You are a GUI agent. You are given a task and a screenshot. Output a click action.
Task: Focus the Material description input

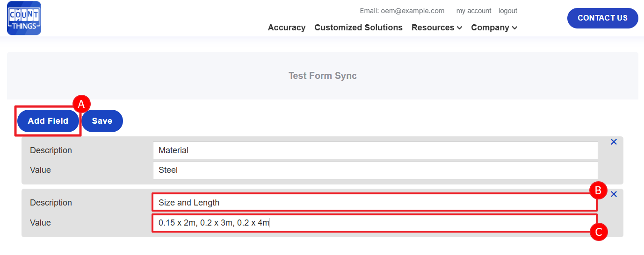[x=375, y=150]
